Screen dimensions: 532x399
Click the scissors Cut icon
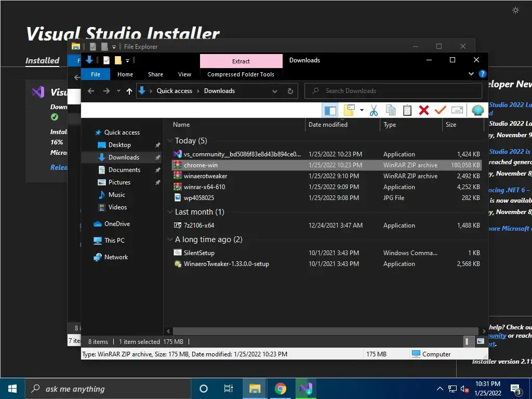click(374, 110)
